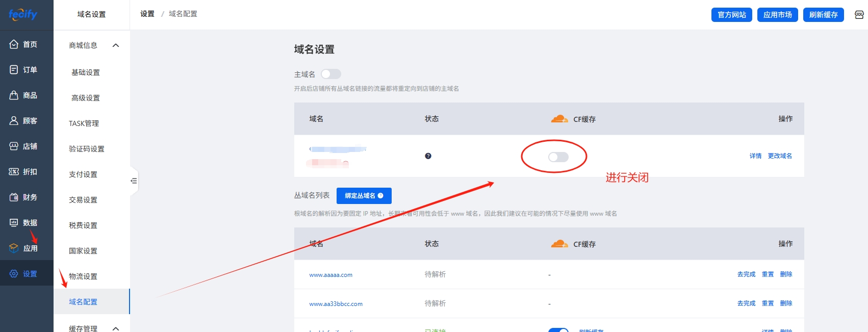Click the status help question mark icon
This screenshot has width=868, height=332.
point(428,156)
